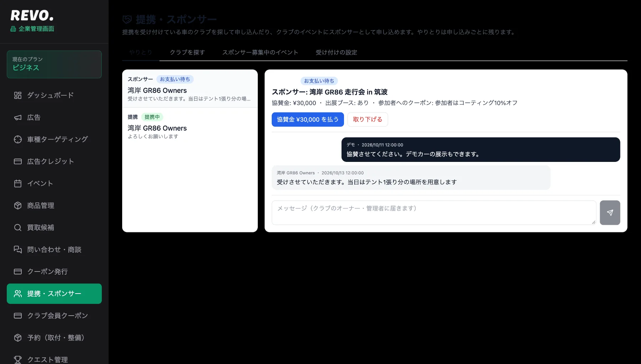This screenshot has width=641, height=364.
Task: Click the reply 受けさせていただきます。当日はテント1張り分の場所を用意します
Action: pyautogui.click(x=367, y=182)
